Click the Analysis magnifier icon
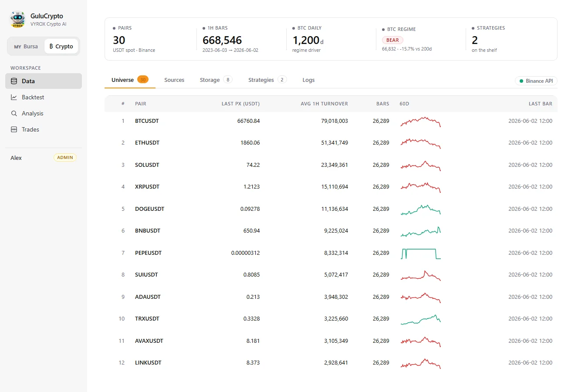The width and height of the screenshot is (575, 392). tap(14, 113)
